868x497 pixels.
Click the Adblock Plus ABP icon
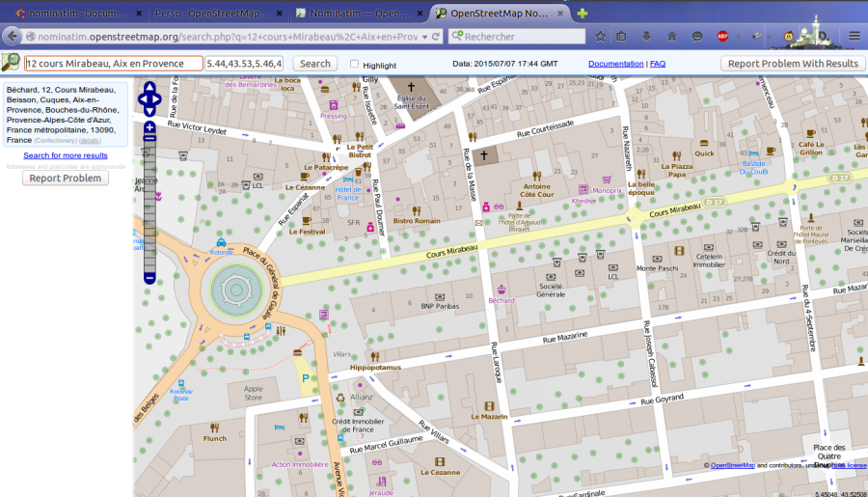(722, 37)
